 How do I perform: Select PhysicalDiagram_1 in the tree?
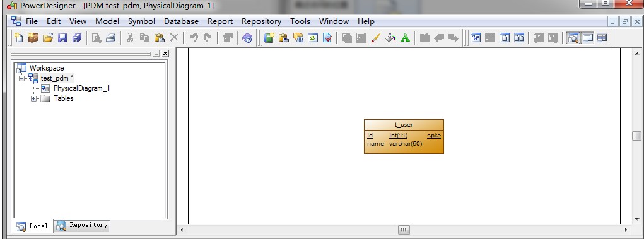pos(81,88)
